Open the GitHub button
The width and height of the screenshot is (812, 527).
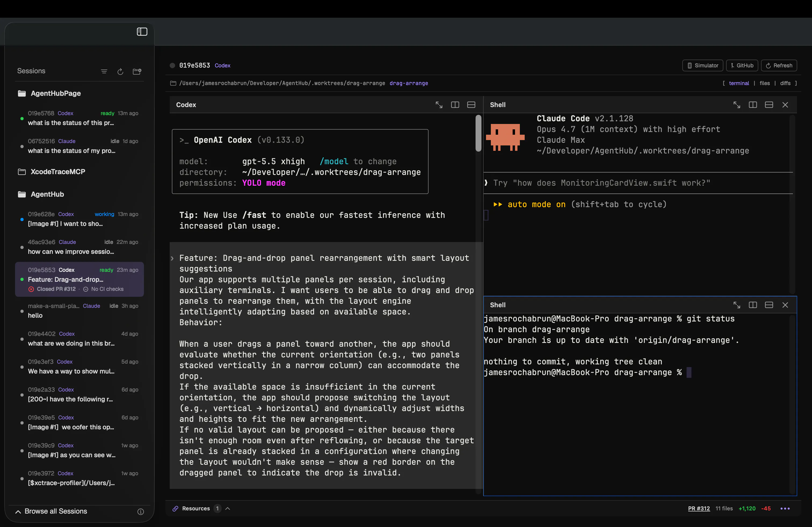click(742, 65)
